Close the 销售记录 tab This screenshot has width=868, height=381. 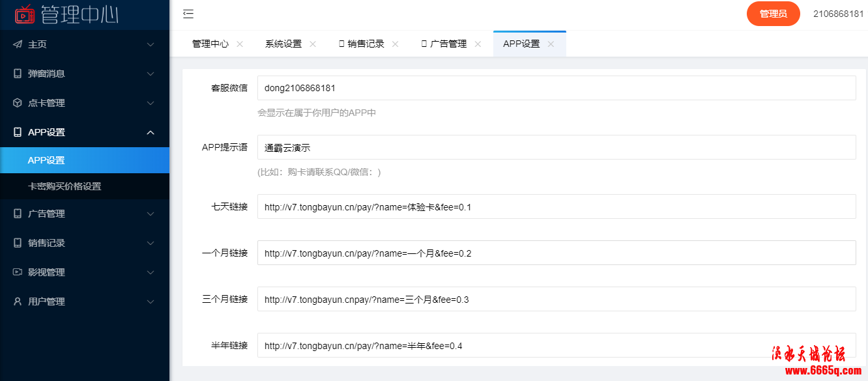395,44
